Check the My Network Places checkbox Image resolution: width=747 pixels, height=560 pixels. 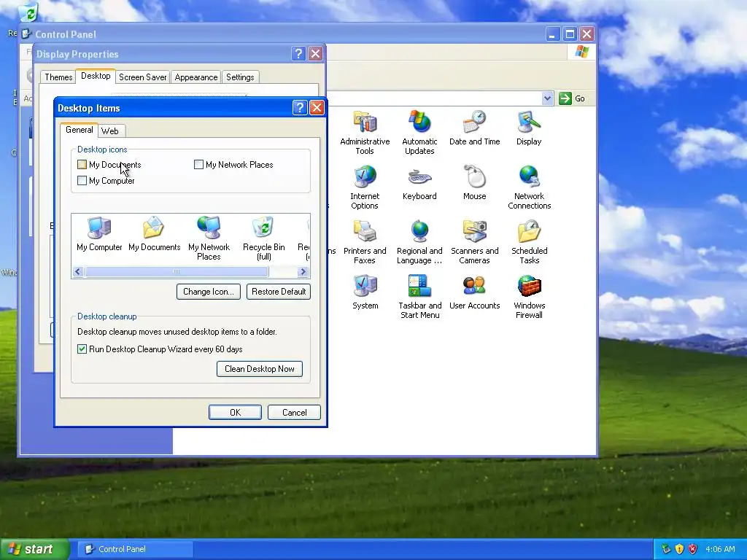click(198, 165)
